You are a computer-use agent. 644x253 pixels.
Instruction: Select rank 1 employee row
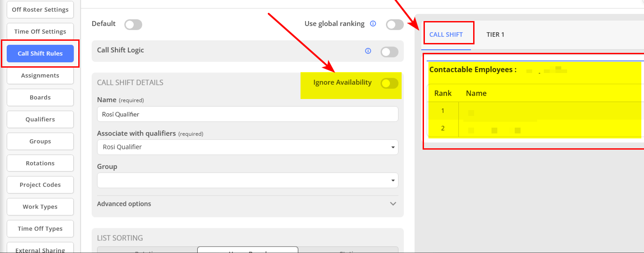click(534, 111)
